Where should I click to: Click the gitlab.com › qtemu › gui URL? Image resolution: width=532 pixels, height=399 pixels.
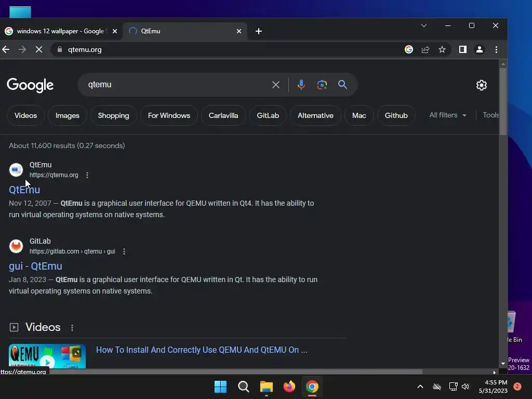[x=72, y=251]
